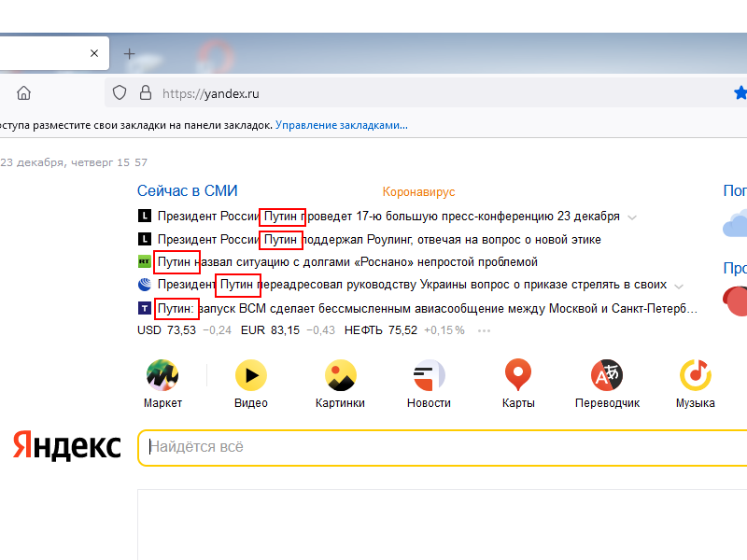
Task: Open the Музыка service icon
Action: (x=696, y=375)
